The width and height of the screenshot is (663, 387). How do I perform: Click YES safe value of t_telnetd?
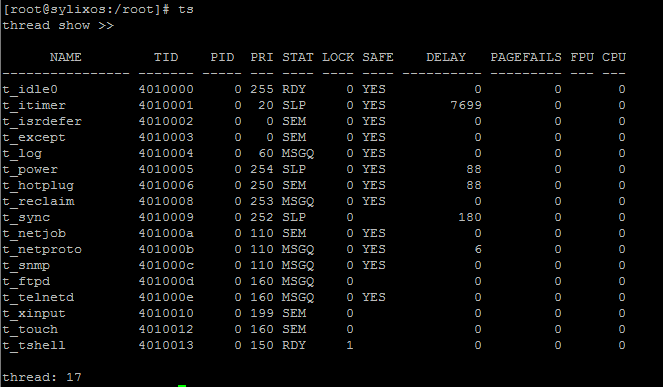[374, 298]
